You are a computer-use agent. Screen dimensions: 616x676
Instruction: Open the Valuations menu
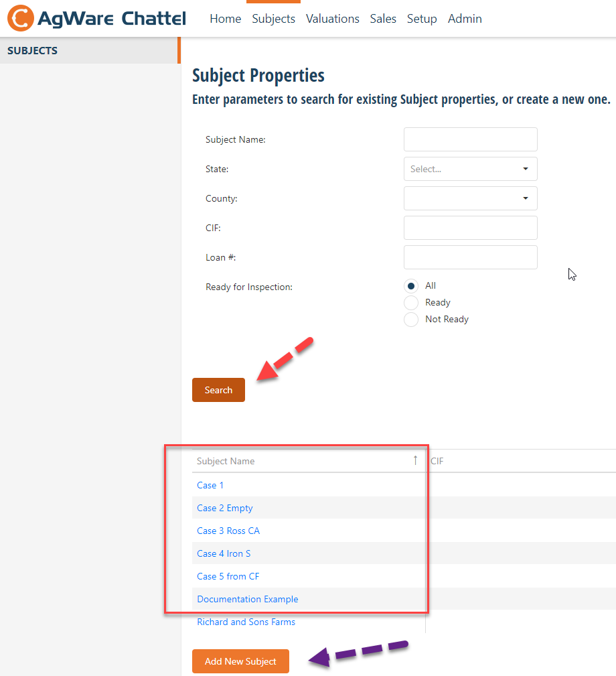[x=333, y=19]
